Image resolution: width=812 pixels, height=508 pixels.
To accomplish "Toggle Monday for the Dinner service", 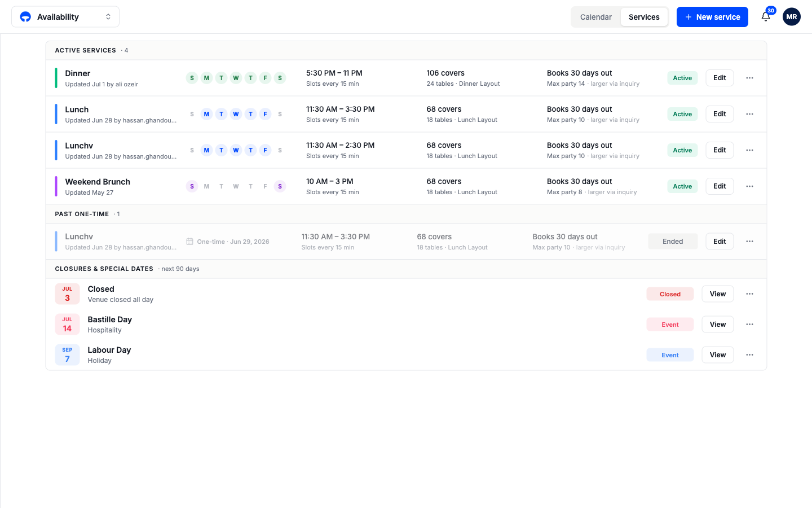I will pyautogui.click(x=206, y=78).
